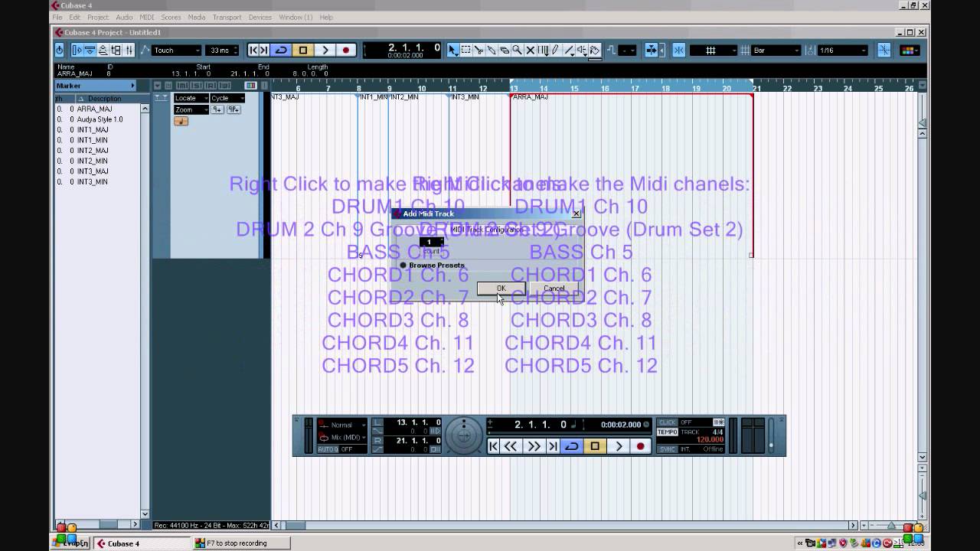This screenshot has width=980, height=551.
Task: Toggle Snap to Zero Crossing
Action: point(884,51)
